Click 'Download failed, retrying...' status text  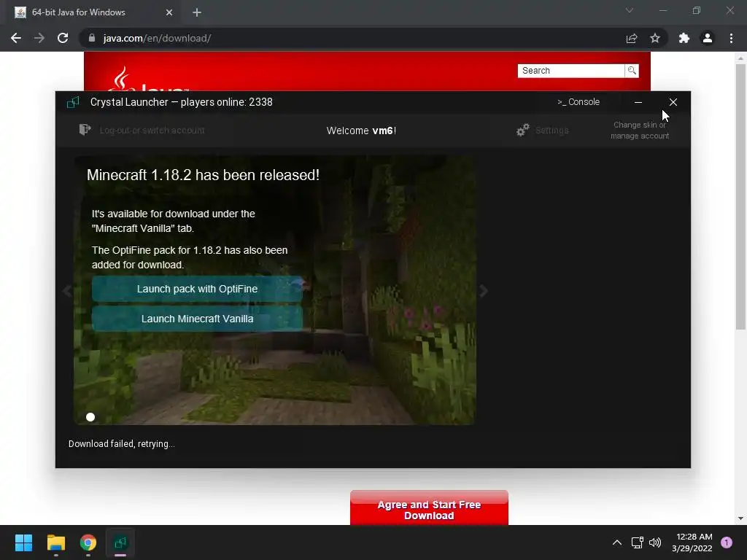[x=122, y=444]
